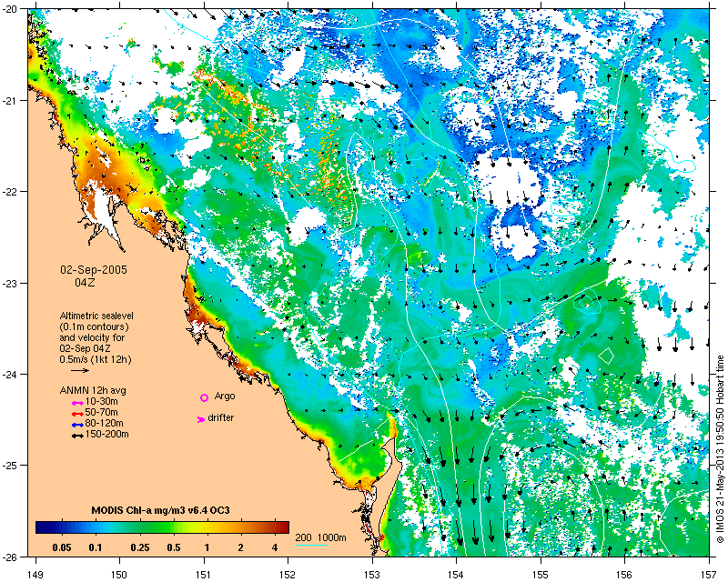
Task: Click the 10-30m magenta arrow symbol
Action: click(x=77, y=403)
